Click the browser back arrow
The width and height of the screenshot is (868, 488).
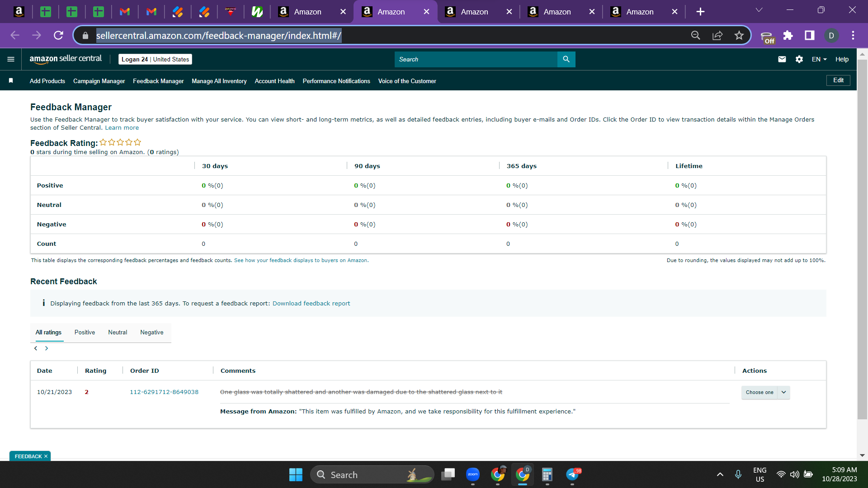pos(15,35)
